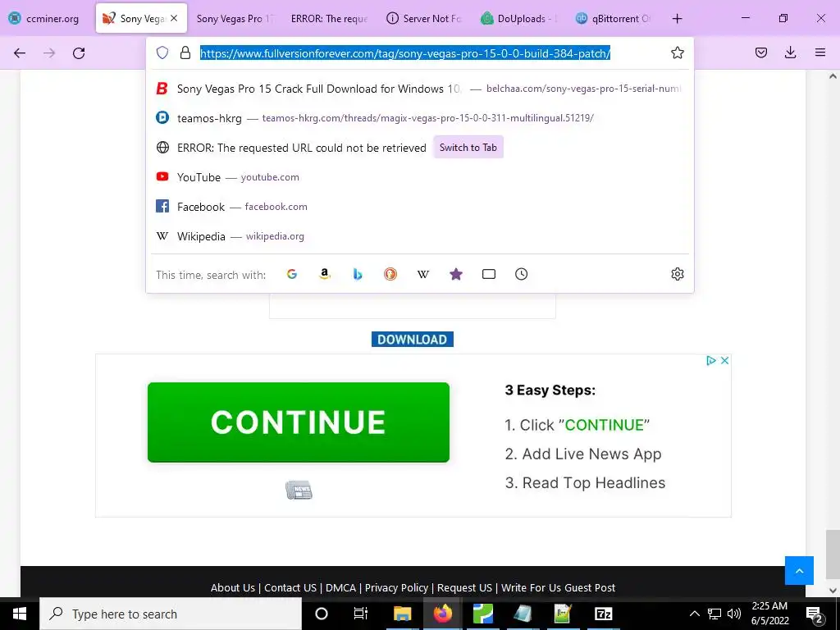Screen dimensions: 840x630
Task: Open clock showing 2:25 AM
Action: pos(769,614)
